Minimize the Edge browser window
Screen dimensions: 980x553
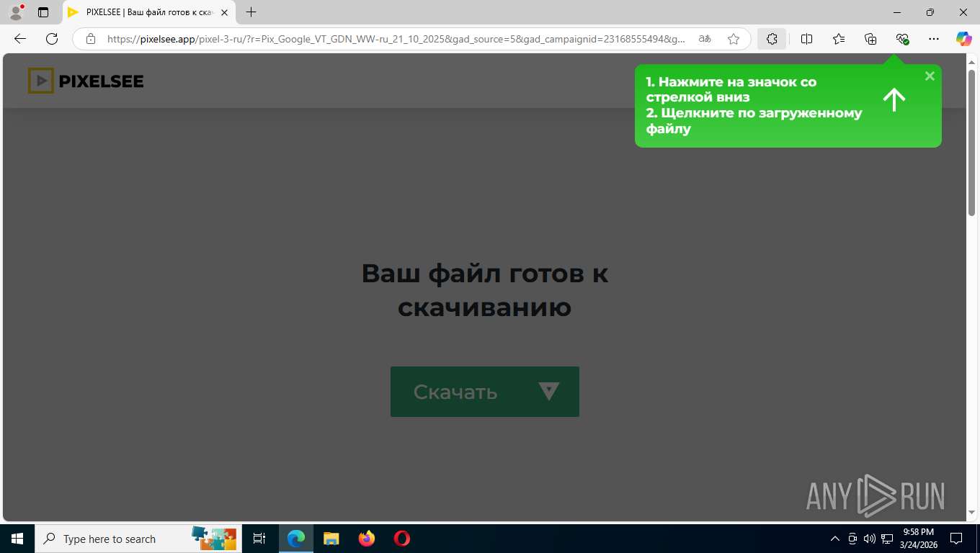pos(897,12)
